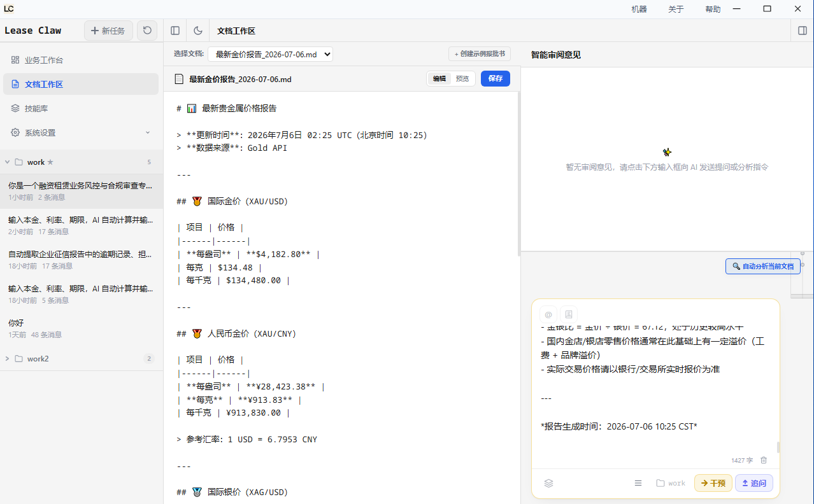Open the 选择文档 file dropdown

click(x=270, y=54)
